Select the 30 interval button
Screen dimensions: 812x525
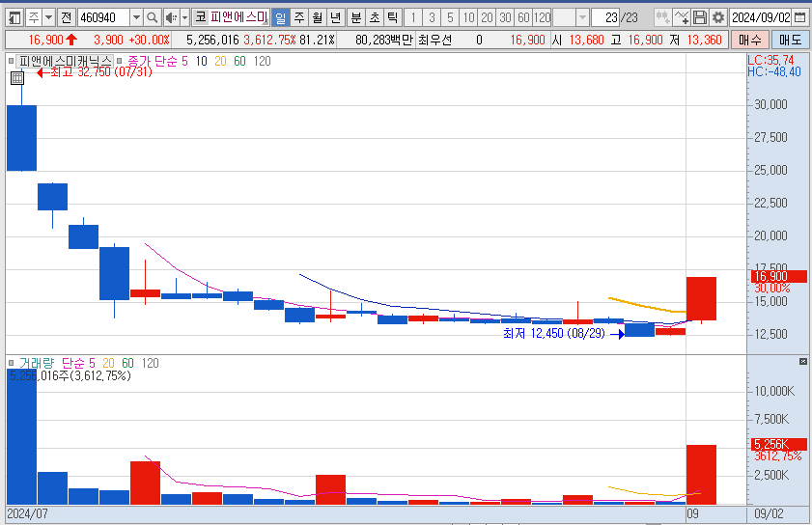505,18
